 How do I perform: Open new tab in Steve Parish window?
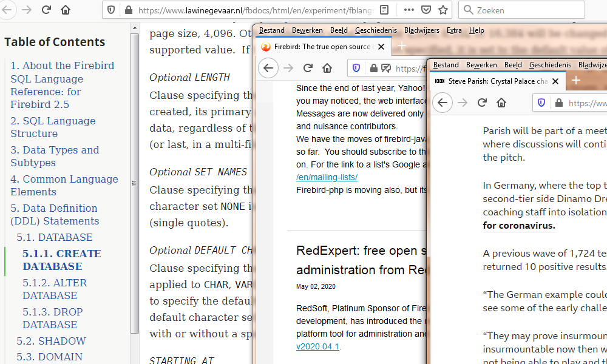(575, 80)
